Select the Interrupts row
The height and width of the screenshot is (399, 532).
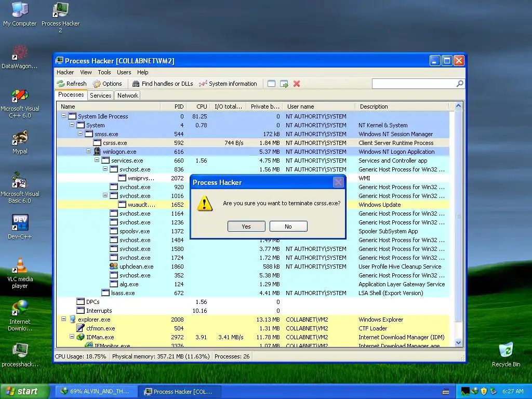tap(253, 311)
